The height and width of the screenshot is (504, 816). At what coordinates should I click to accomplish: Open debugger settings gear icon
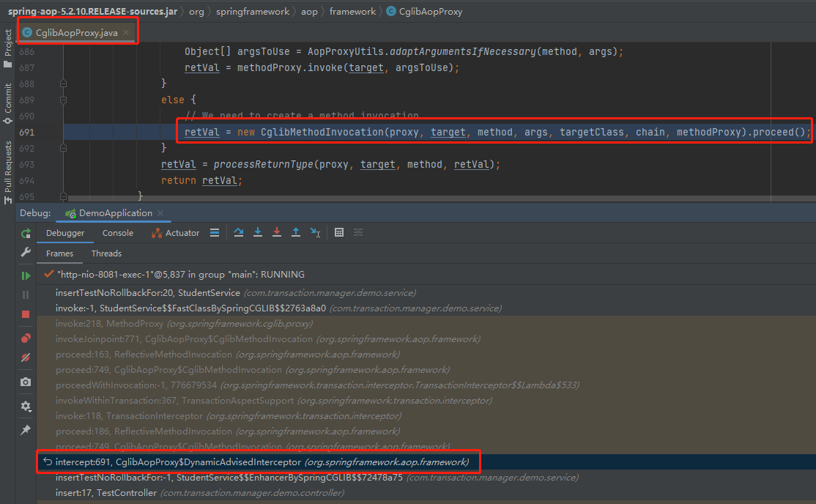pos(26,406)
